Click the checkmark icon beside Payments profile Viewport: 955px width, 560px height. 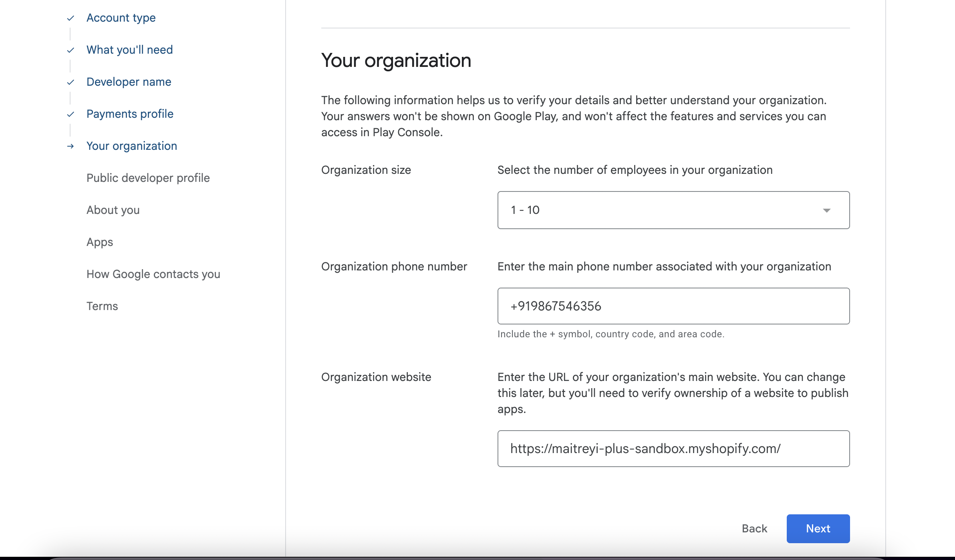pos(71,114)
